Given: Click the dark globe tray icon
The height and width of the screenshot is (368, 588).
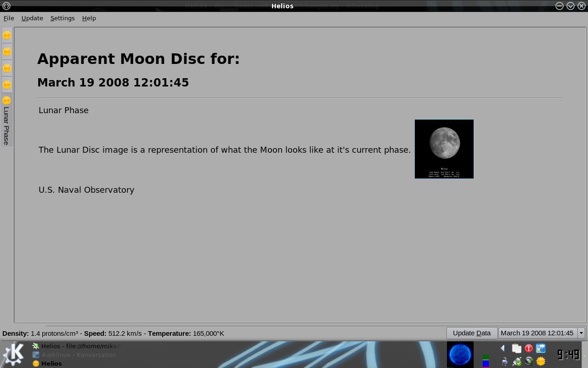Looking at the screenshot, I should pos(529,361).
